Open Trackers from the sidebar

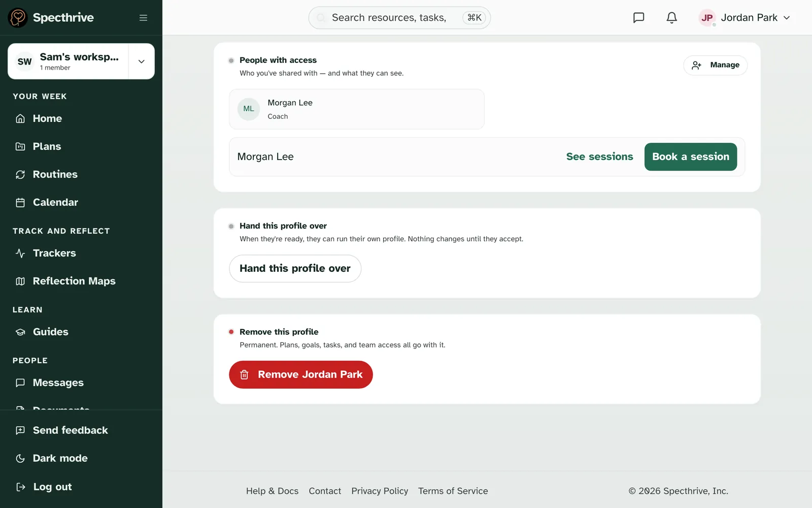coord(81,253)
